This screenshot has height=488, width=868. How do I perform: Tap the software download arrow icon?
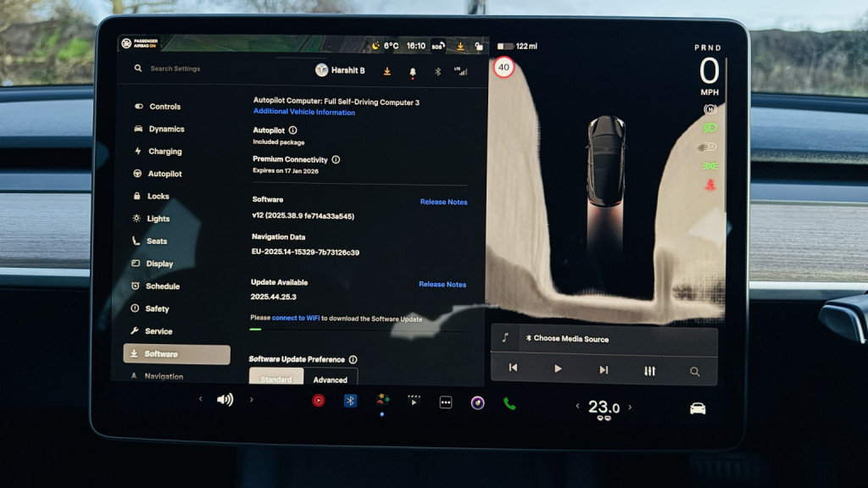pyautogui.click(x=387, y=71)
